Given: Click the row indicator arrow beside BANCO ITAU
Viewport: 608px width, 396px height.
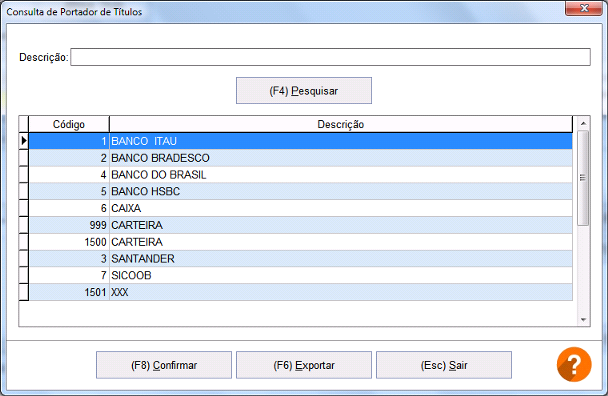Looking at the screenshot, I should [24, 141].
